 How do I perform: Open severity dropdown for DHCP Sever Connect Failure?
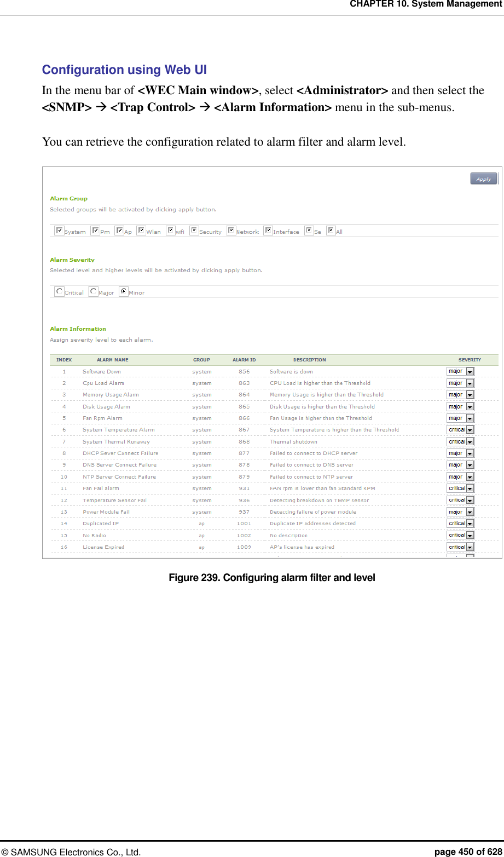pyautogui.click(x=470, y=453)
